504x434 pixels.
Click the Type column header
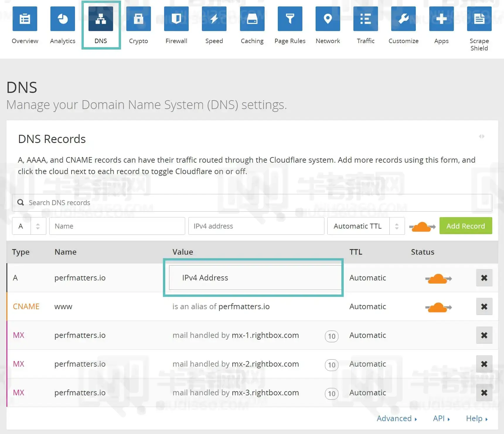click(21, 252)
